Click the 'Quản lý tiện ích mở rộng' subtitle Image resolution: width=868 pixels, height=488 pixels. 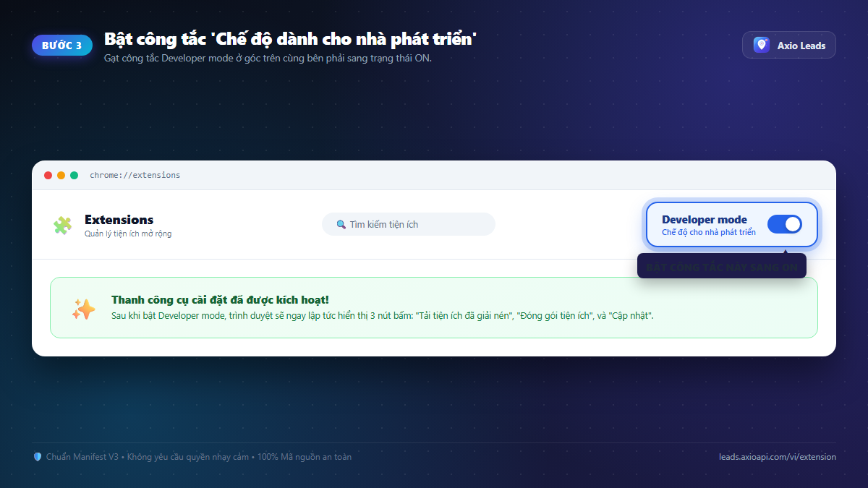tap(128, 234)
